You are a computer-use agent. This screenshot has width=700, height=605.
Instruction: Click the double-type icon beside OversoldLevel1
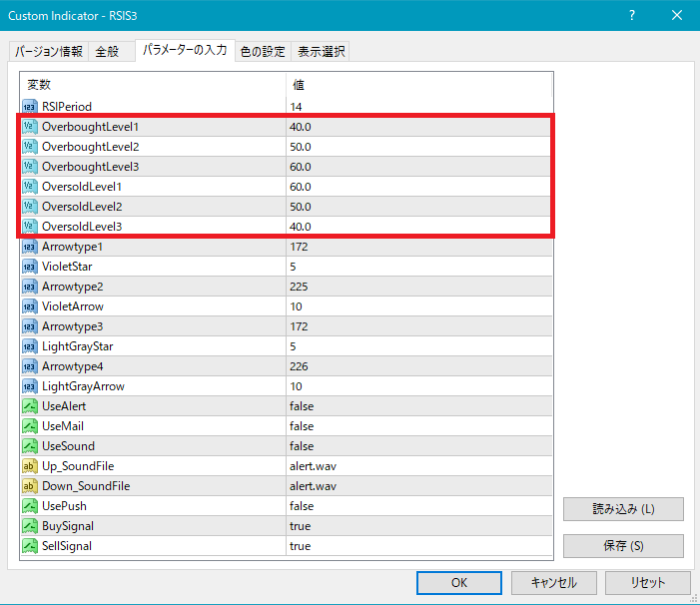(x=30, y=187)
